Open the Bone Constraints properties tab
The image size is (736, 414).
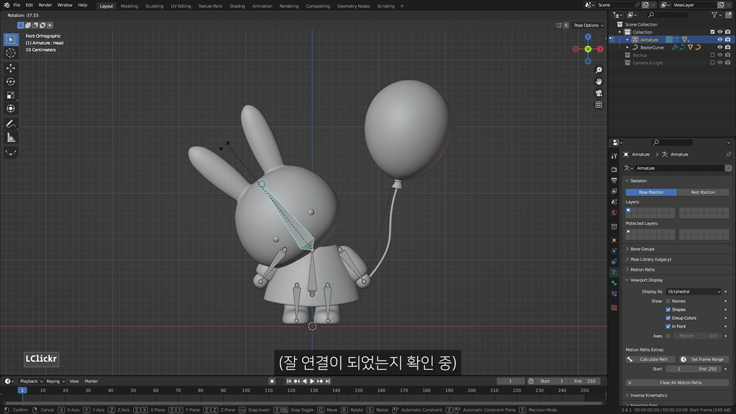(x=614, y=294)
